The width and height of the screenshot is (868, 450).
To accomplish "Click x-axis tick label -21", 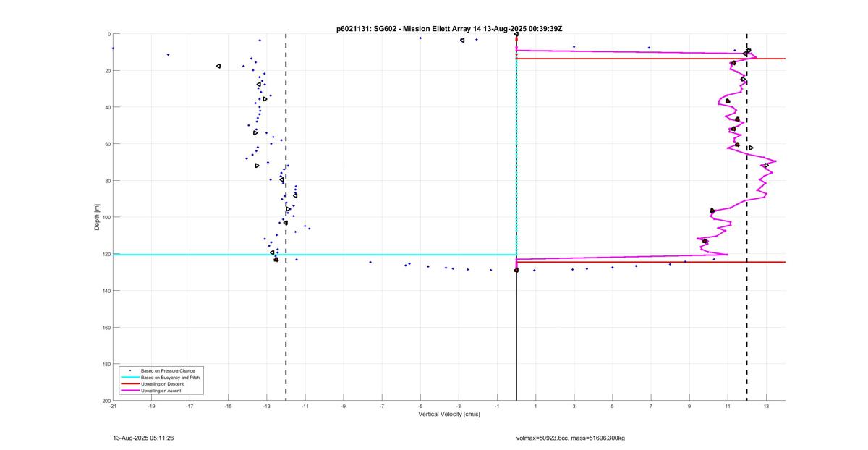I will [x=113, y=407].
